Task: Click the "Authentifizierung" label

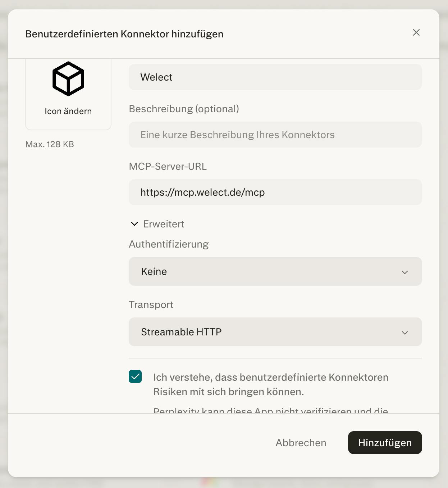Action: (x=169, y=244)
